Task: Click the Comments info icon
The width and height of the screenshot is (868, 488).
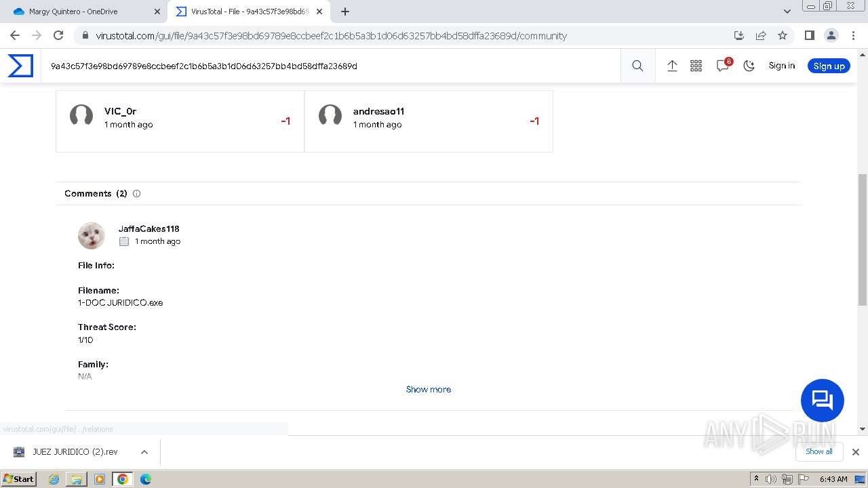Action: click(x=136, y=193)
